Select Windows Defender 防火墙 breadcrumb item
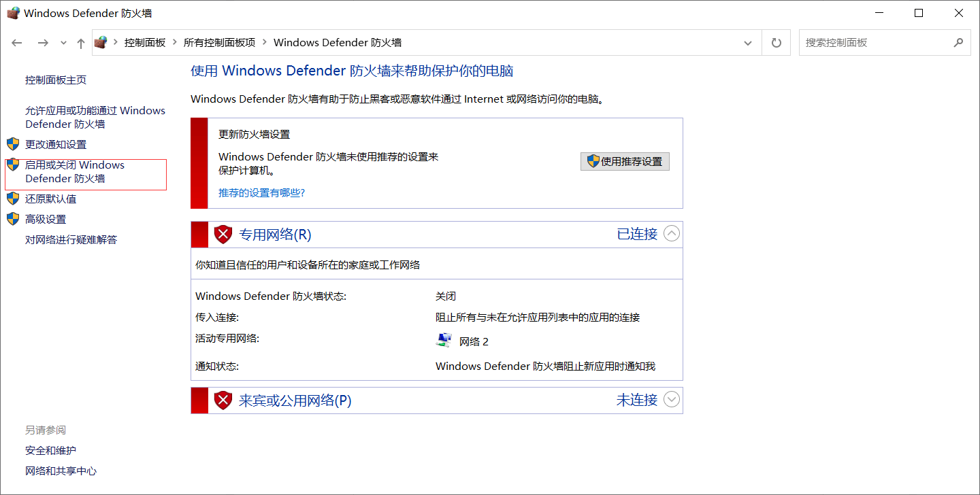This screenshot has width=980, height=495. coord(338,42)
